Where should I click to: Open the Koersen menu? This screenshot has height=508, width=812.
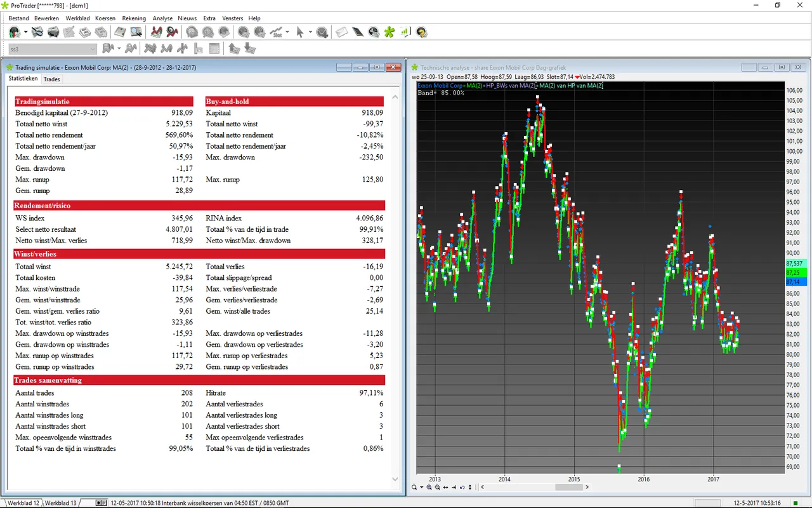coord(105,18)
